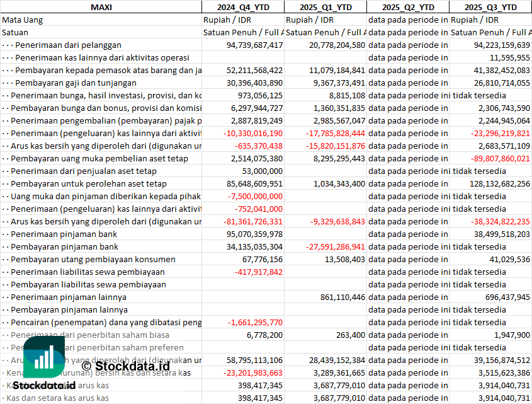This screenshot has height=404, width=532.
Task: Select cell value 2,887,819,249
Action: [257, 120]
